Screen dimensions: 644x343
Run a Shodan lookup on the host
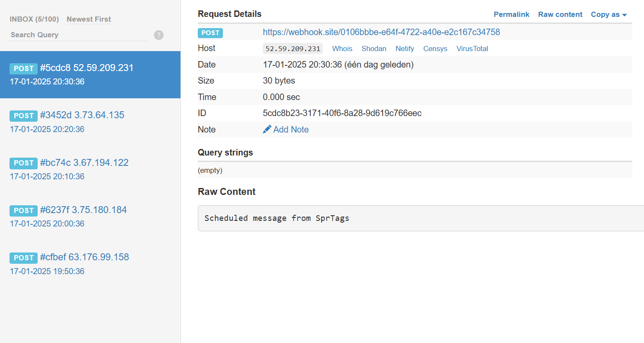pos(374,49)
